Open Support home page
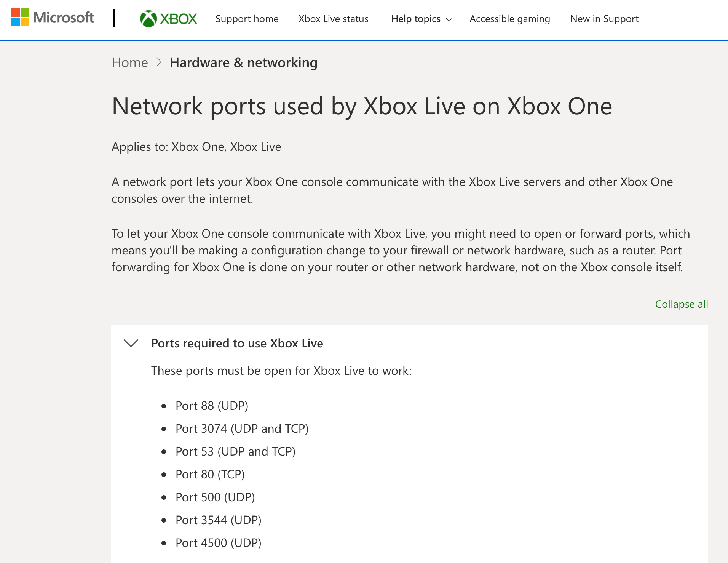728x563 pixels. click(247, 19)
